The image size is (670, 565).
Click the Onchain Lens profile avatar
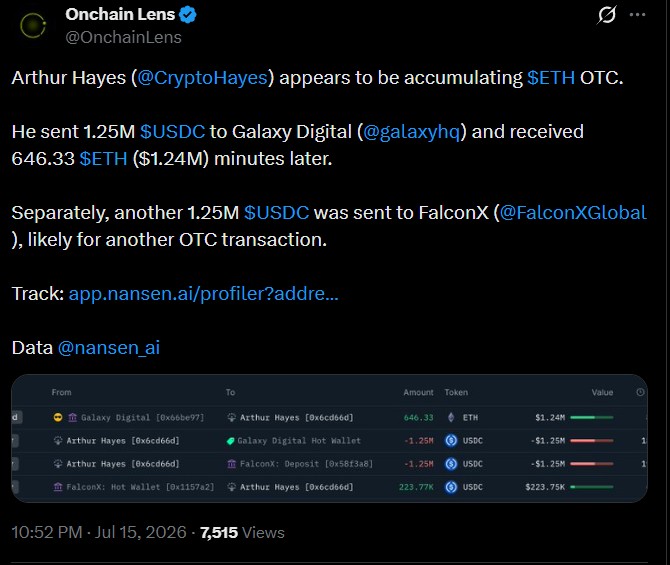tap(33, 25)
